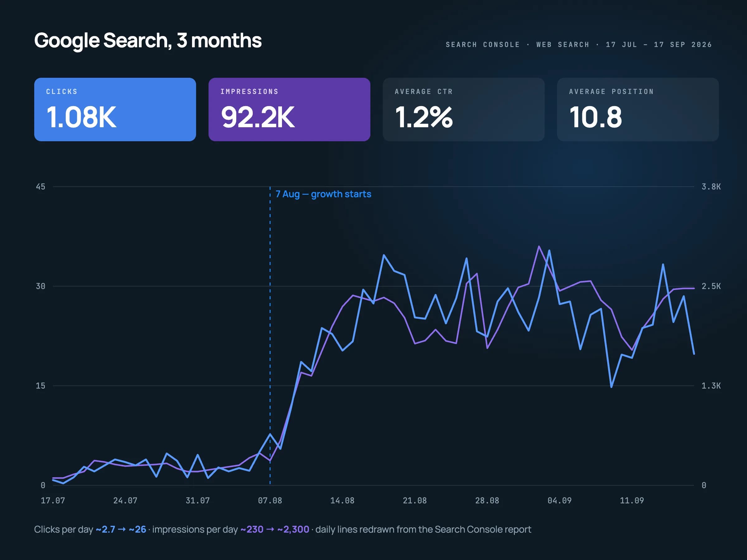Select the Impressions 92.2K metric card
The height and width of the screenshot is (560, 747).
coord(289,110)
